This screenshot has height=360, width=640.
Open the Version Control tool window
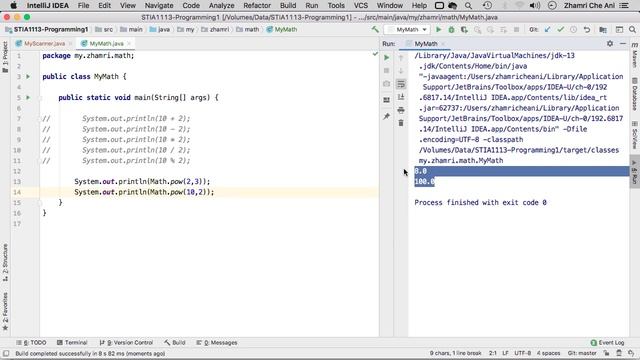click(x=126, y=342)
